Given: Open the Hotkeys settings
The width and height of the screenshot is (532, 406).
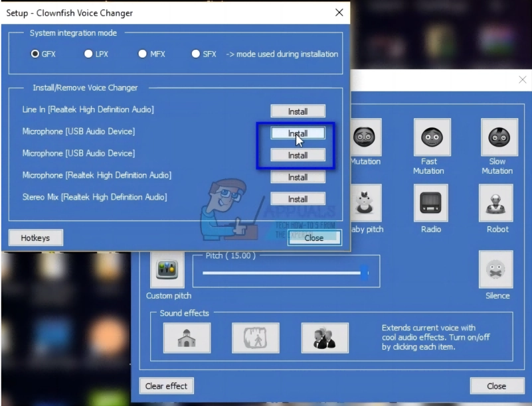Looking at the screenshot, I should click(x=35, y=238).
